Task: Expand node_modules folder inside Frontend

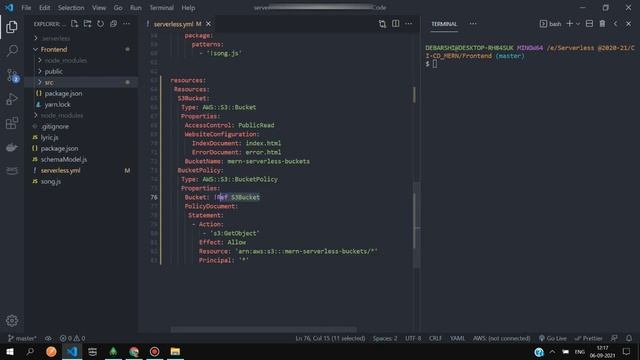Action: [x=81, y=60]
